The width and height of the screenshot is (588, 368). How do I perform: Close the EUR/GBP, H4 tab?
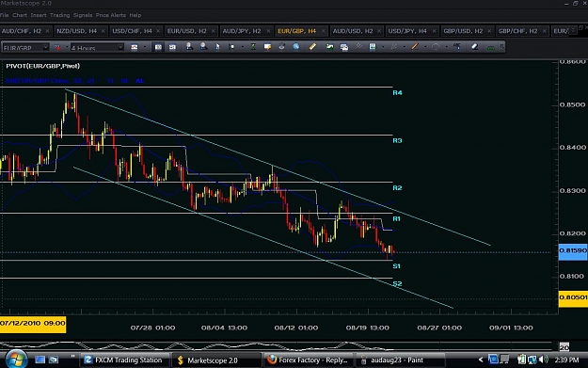pyautogui.click(x=324, y=31)
